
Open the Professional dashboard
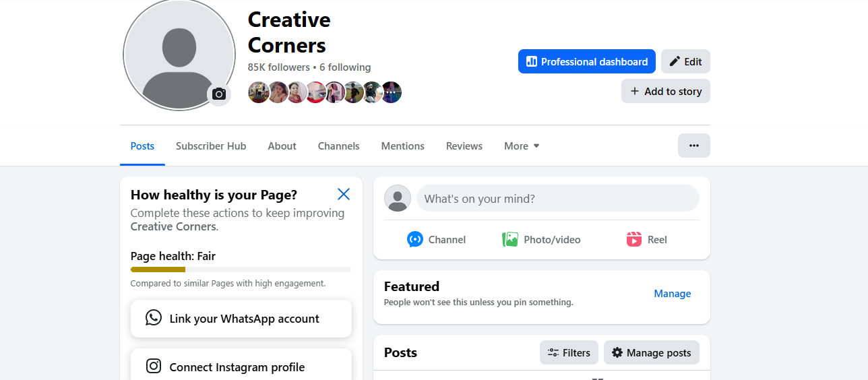[586, 61]
